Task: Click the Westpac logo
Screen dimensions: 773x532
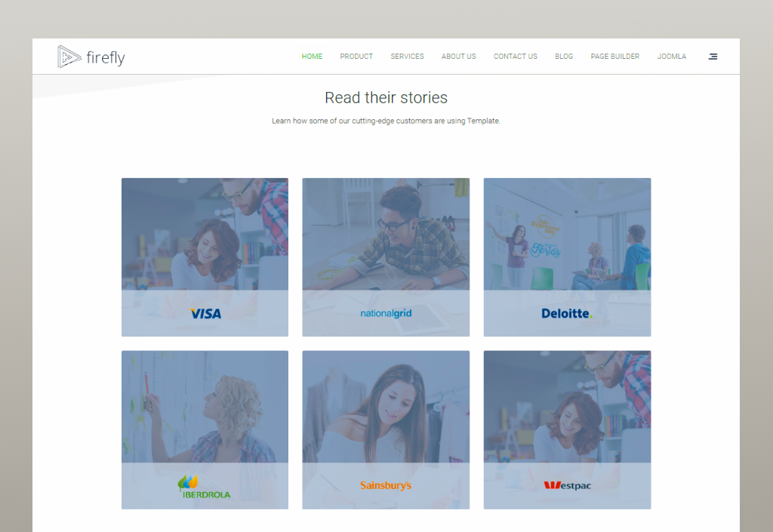Action: tap(568, 485)
